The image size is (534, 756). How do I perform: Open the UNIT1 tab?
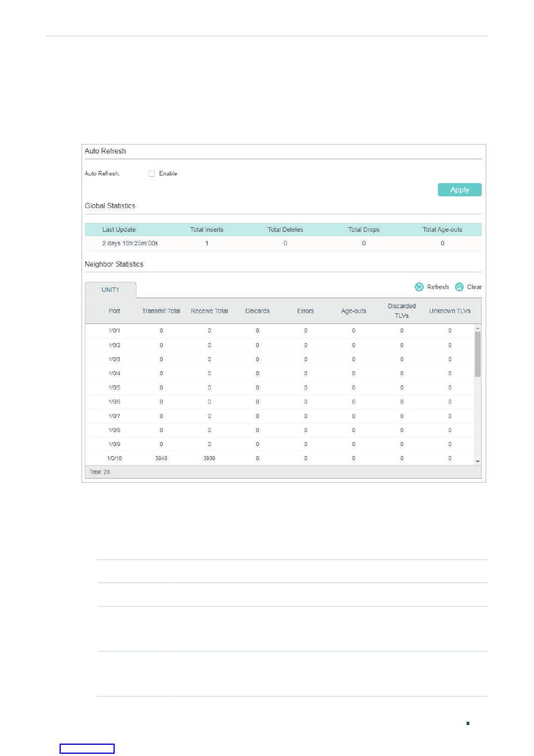[x=110, y=290]
